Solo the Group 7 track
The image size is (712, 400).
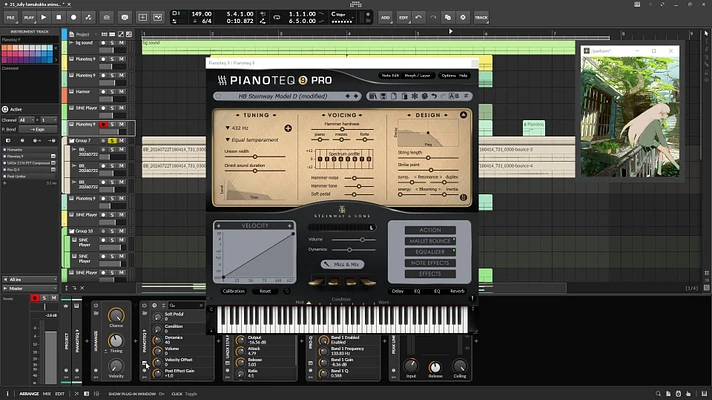pos(112,141)
